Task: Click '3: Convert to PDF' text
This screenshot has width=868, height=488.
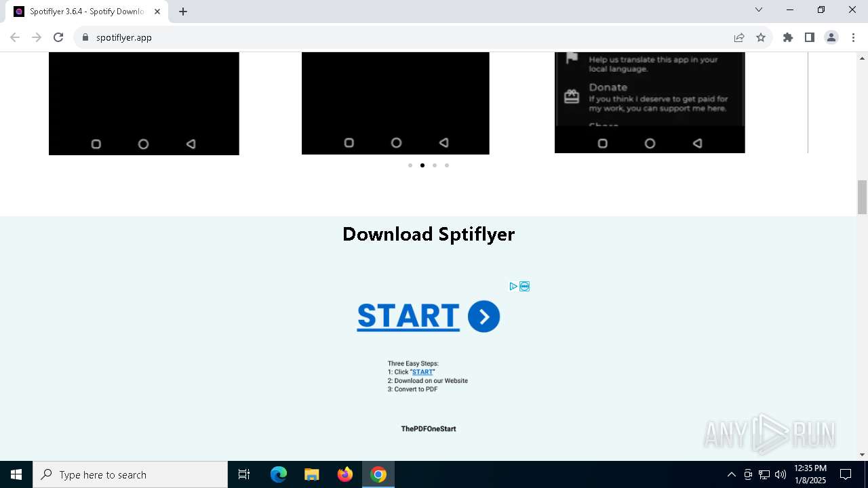Action: pyautogui.click(x=412, y=390)
